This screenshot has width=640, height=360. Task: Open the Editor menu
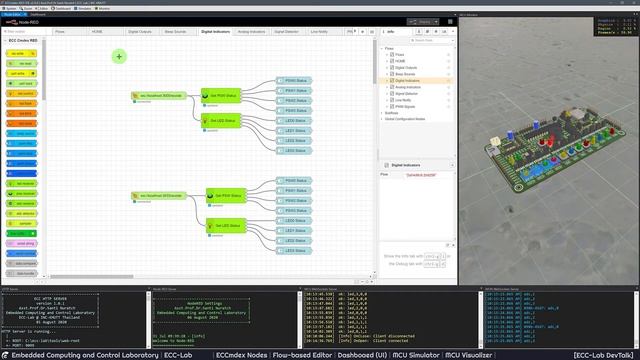tap(42, 9)
